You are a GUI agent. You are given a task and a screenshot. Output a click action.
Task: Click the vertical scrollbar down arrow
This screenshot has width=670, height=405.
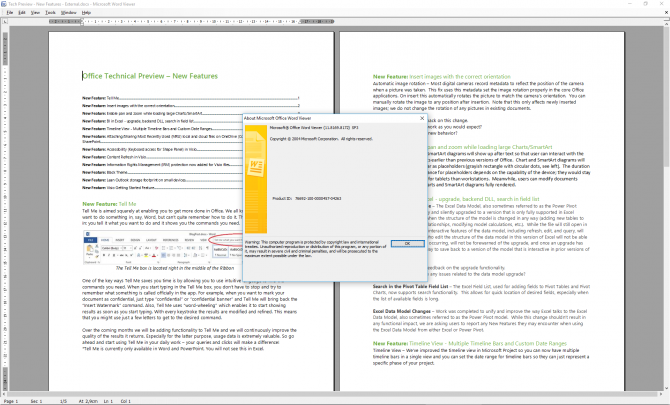click(667, 388)
